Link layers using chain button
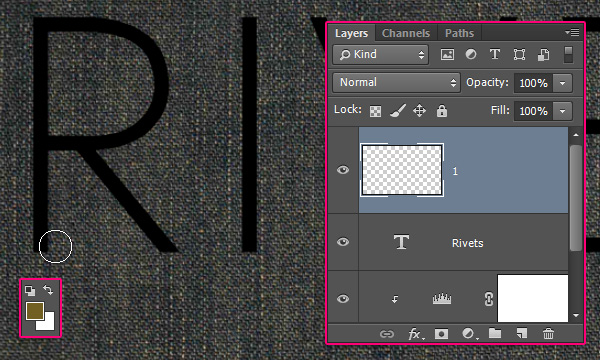This screenshot has height=360, width=600. pos(386,334)
